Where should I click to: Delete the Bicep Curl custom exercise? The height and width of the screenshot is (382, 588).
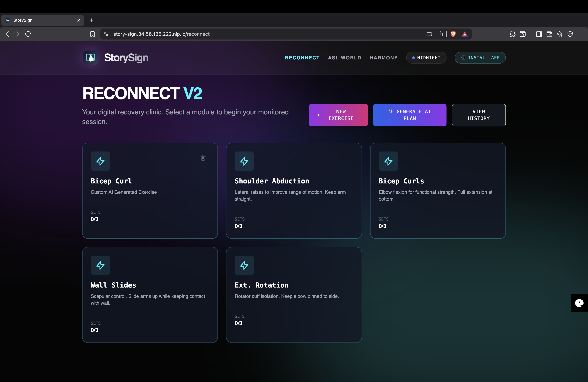203,158
